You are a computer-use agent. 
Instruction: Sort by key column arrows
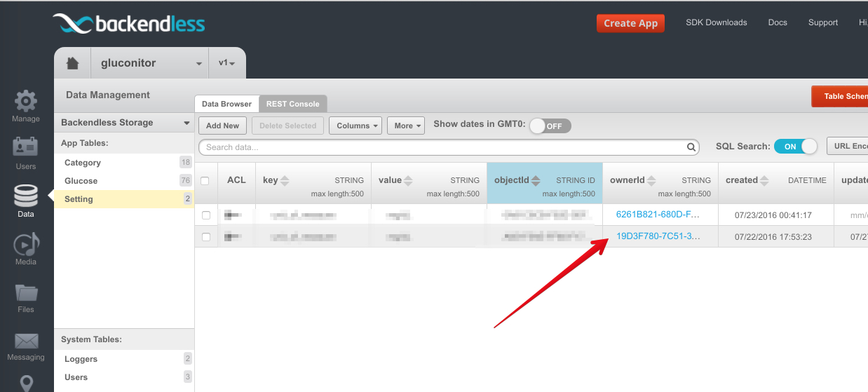(x=285, y=180)
